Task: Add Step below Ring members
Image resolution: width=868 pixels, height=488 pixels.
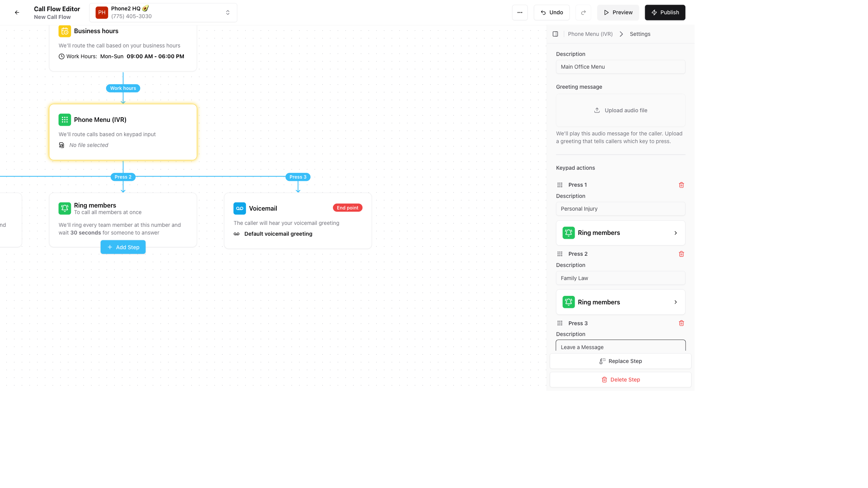Action: pyautogui.click(x=123, y=247)
